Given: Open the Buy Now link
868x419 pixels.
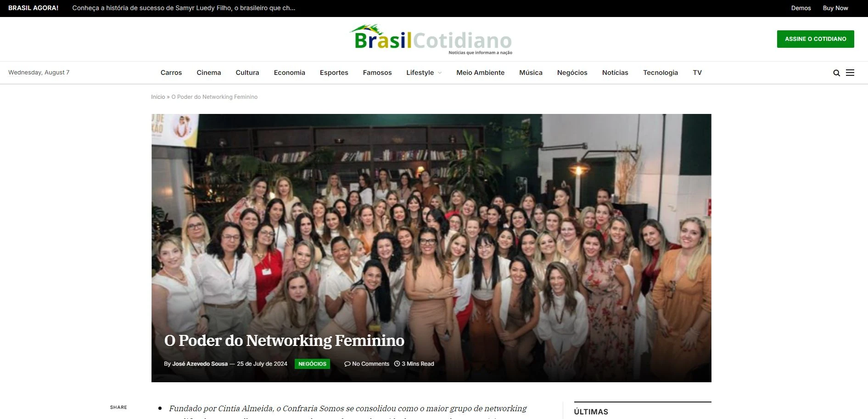Looking at the screenshot, I should click(835, 8).
